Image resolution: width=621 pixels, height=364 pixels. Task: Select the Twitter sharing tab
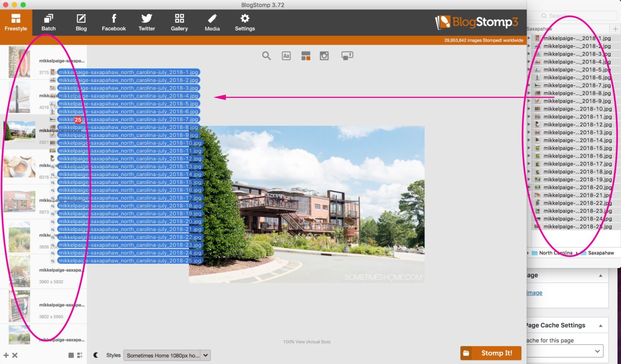[147, 22]
